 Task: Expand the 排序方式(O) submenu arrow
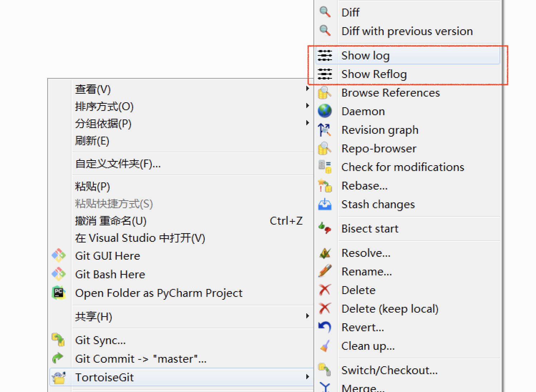(307, 106)
